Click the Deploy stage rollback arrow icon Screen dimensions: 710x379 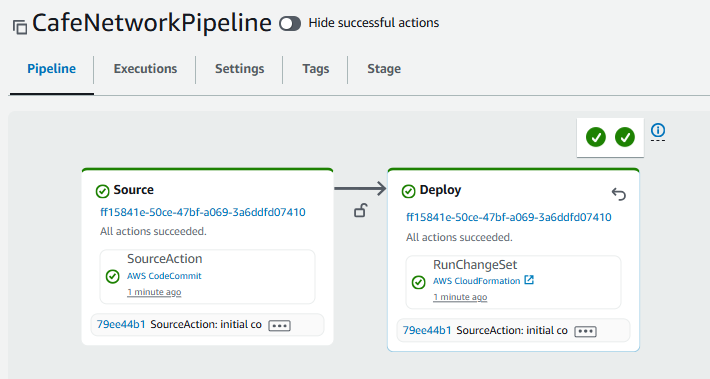pos(619,194)
